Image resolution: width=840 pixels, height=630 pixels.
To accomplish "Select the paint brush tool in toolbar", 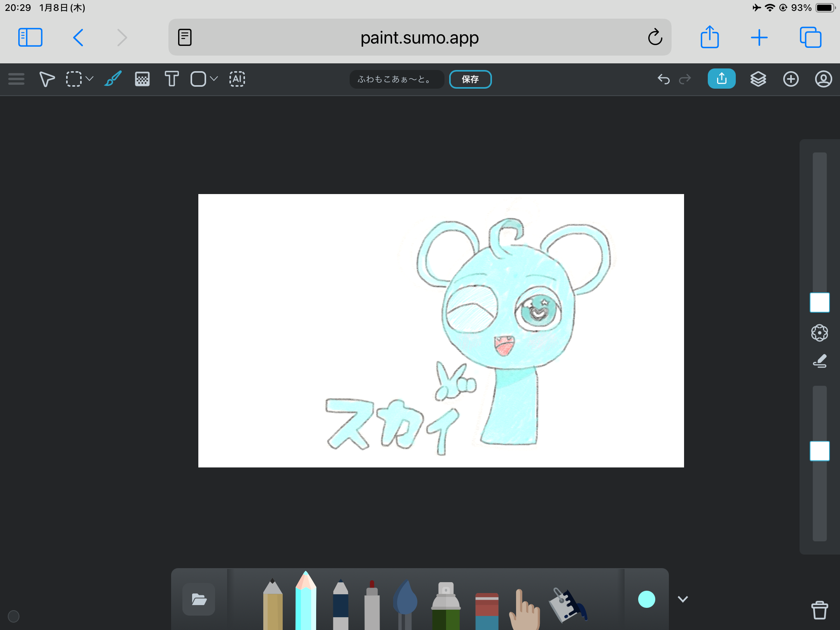I will click(x=113, y=79).
